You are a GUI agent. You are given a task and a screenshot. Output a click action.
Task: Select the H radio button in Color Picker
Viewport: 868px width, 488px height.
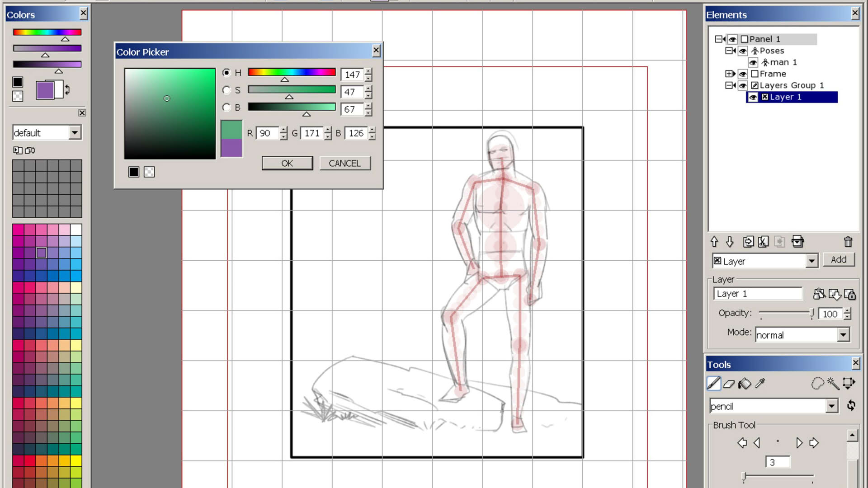tap(226, 72)
